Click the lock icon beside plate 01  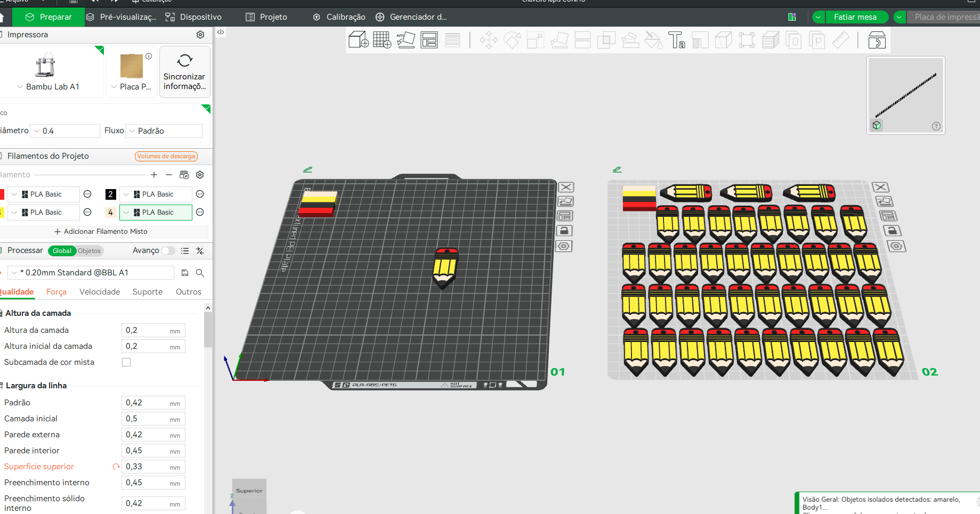tap(564, 231)
